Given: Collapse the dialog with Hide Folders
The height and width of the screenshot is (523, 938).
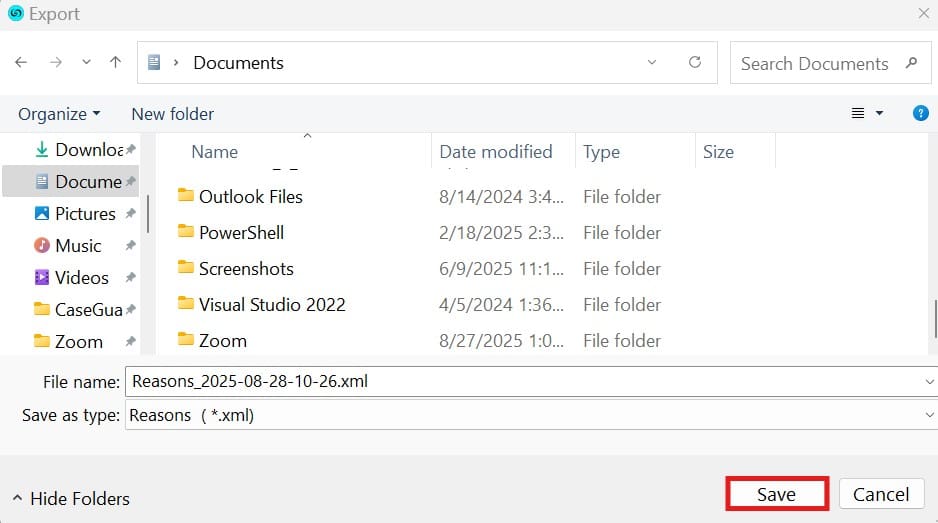Looking at the screenshot, I should click(71, 498).
